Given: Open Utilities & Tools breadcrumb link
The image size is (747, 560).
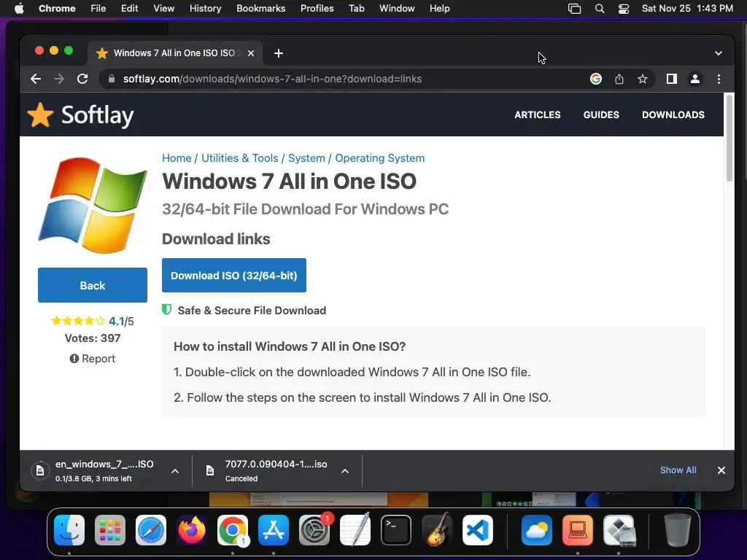Looking at the screenshot, I should (239, 158).
